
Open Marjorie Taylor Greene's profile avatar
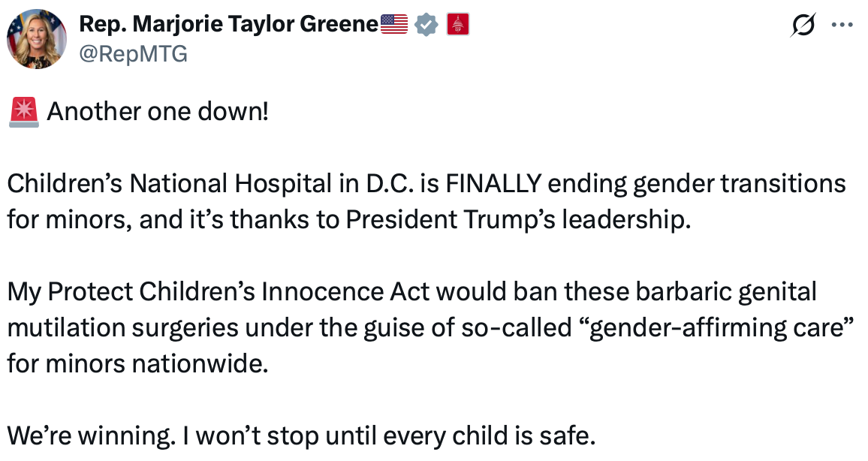pos(37,39)
